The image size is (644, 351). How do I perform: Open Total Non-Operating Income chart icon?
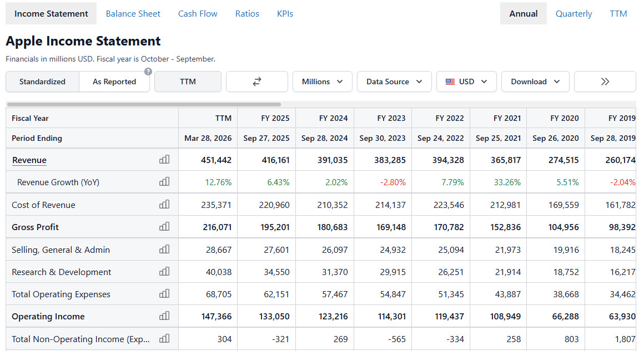[164, 339]
